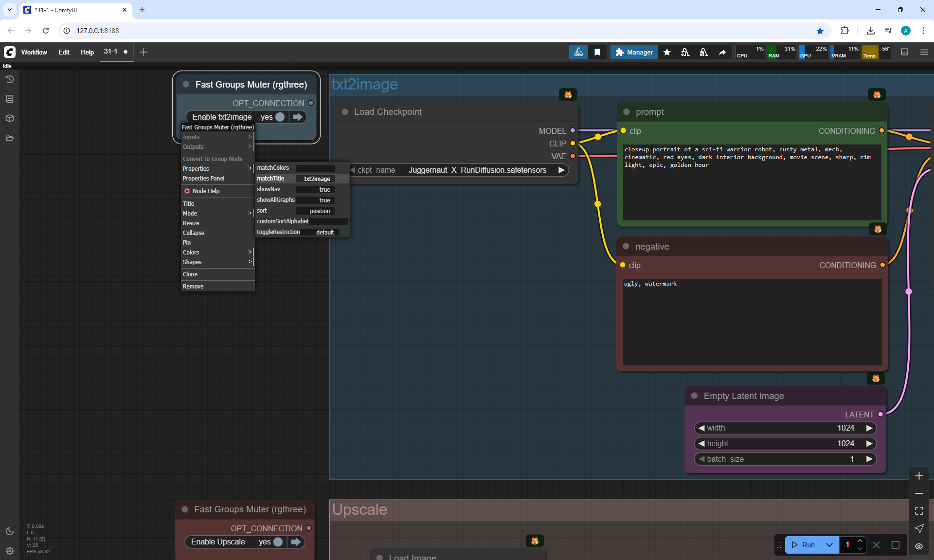Toggle Enable Upscale switch

click(x=278, y=542)
